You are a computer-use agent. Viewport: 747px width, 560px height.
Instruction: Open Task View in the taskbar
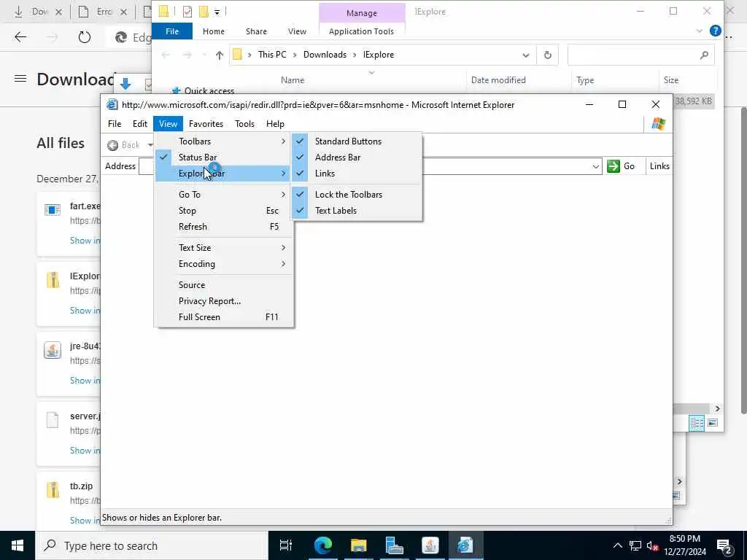[x=286, y=545]
